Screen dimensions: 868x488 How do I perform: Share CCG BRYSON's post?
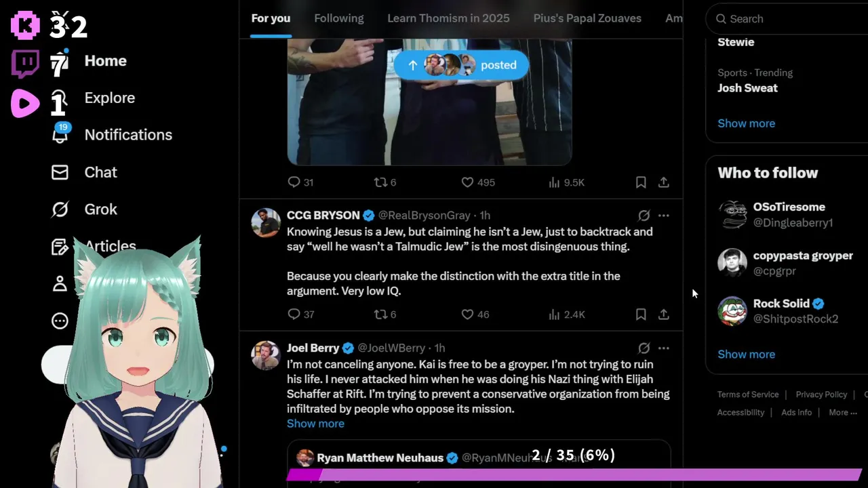664,314
